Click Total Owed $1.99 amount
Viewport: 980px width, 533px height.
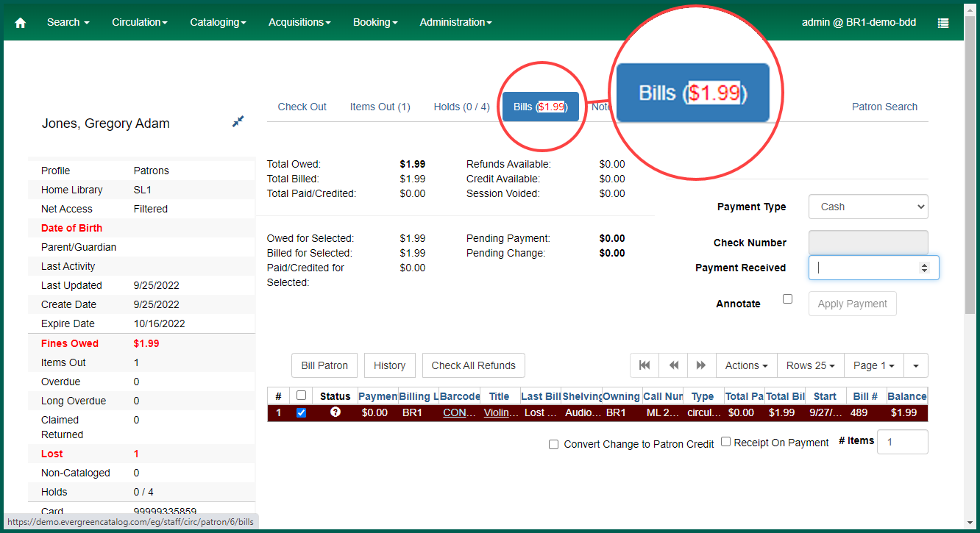click(x=413, y=164)
